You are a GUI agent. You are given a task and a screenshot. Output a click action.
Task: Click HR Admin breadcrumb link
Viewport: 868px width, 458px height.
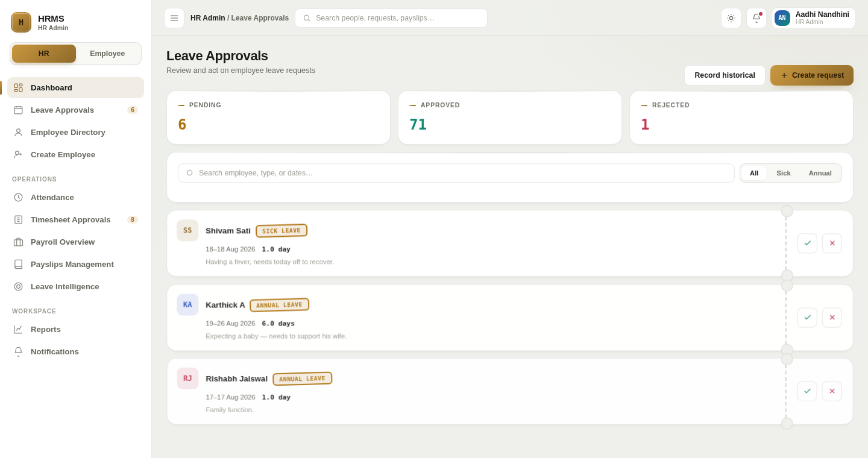[208, 18]
